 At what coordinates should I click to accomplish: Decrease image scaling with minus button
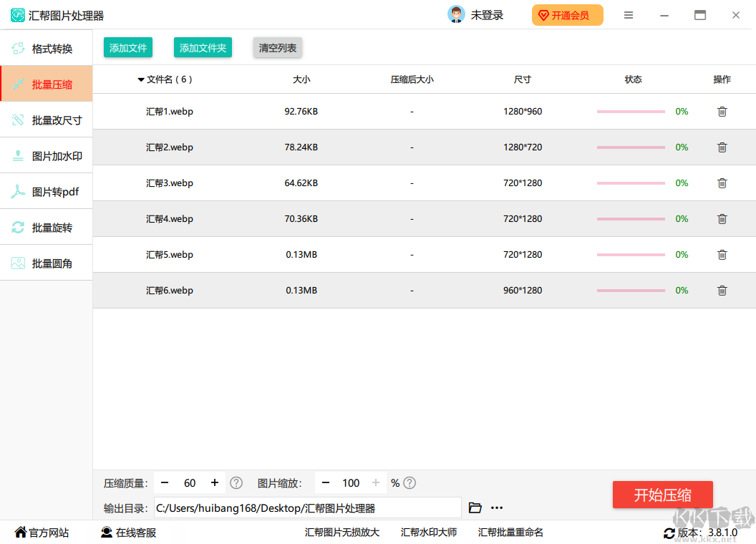pos(326,483)
